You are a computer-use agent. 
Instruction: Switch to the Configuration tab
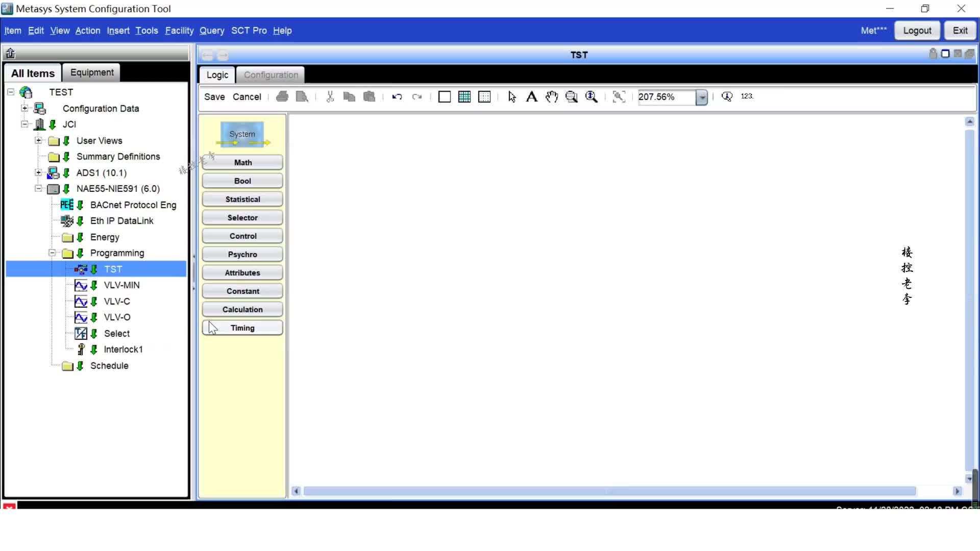271,74
